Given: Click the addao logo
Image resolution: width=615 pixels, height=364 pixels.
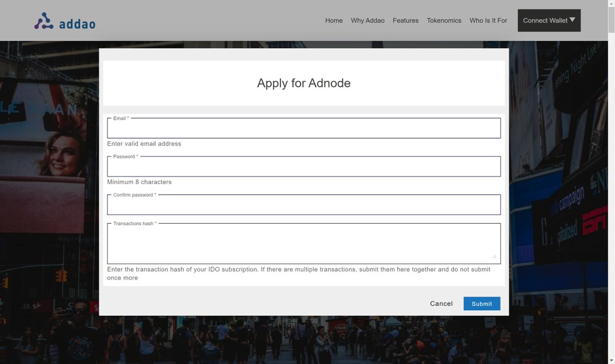Looking at the screenshot, I should pyautogui.click(x=65, y=20).
